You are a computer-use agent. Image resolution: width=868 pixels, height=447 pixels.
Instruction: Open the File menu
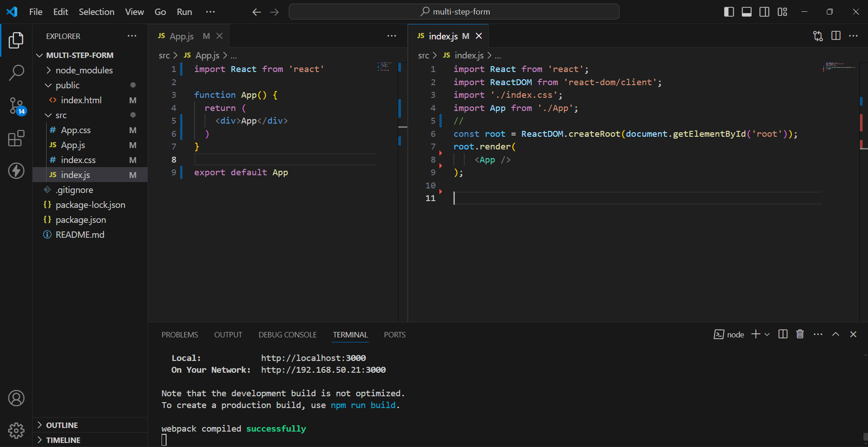click(36, 12)
